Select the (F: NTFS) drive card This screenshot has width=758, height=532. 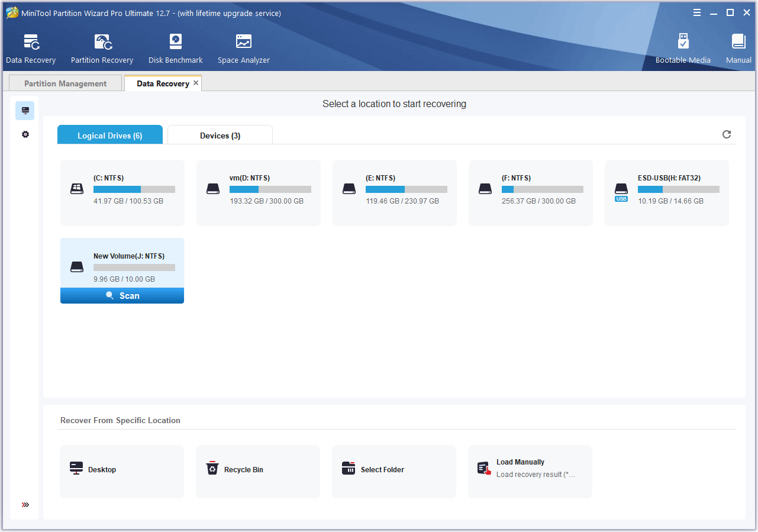click(531, 193)
